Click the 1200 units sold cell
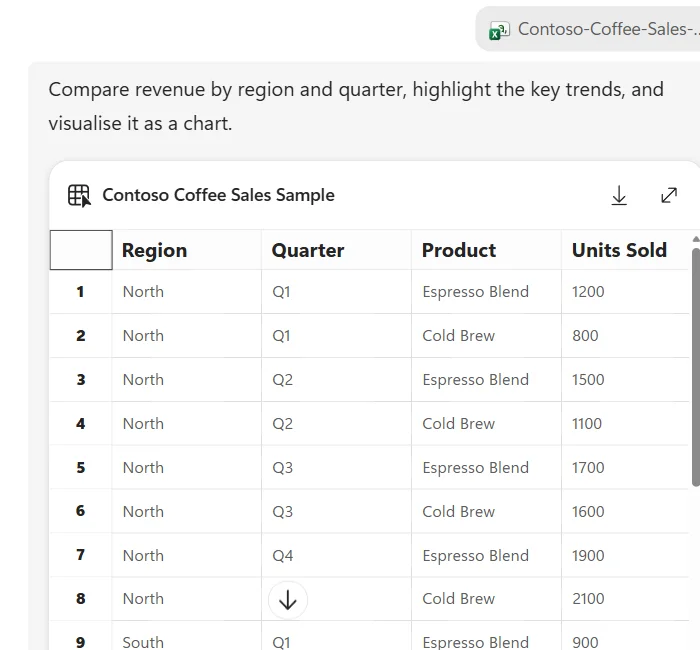Viewport: 700px width, 650px height. [625, 292]
